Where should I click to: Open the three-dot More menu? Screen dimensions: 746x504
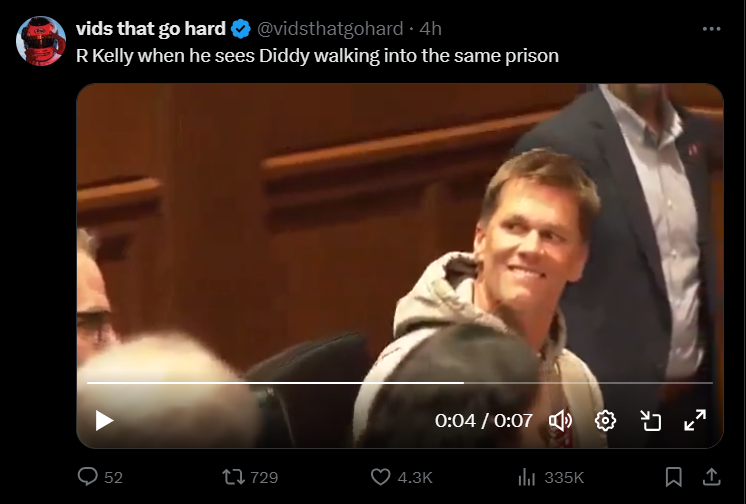(x=711, y=29)
